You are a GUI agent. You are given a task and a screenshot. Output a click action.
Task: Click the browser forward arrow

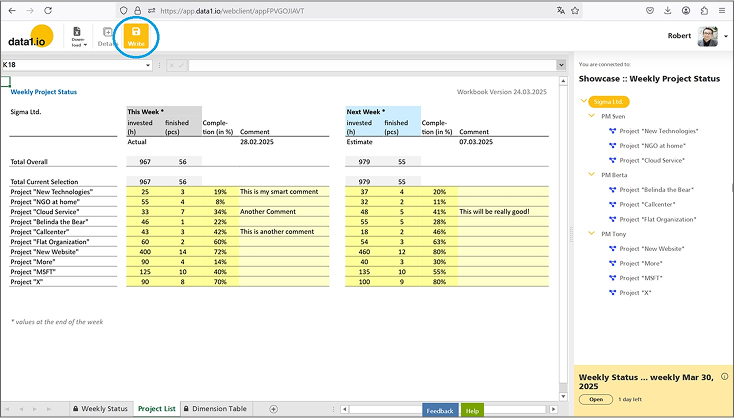point(30,10)
